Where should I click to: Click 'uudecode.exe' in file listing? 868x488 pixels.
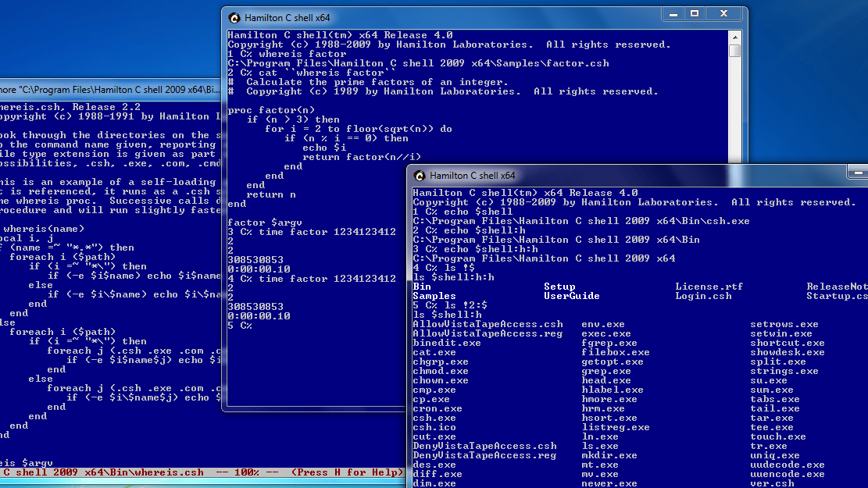[x=788, y=465]
